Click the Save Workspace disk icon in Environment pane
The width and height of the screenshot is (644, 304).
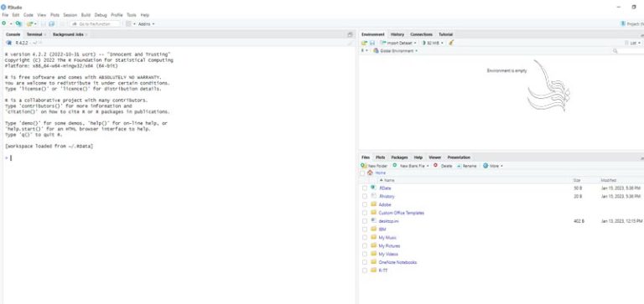tap(372, 43)
